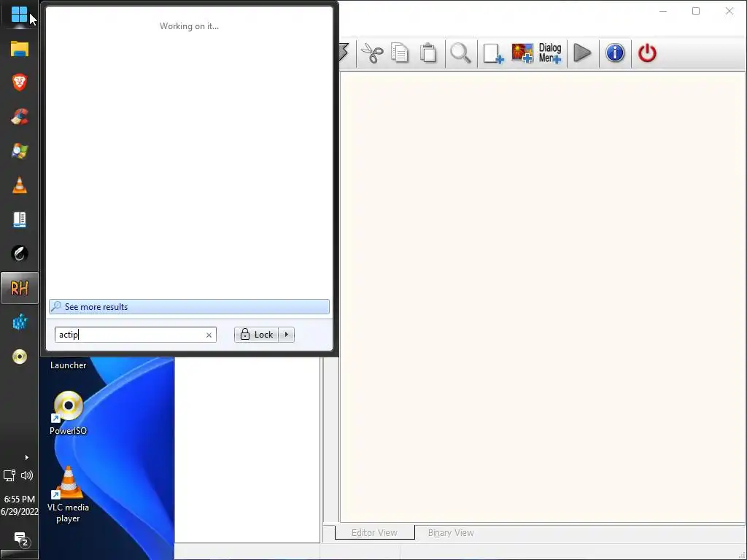Click the Copy pages icon in the toolbar
747x560 pixels.
(400, 52)
